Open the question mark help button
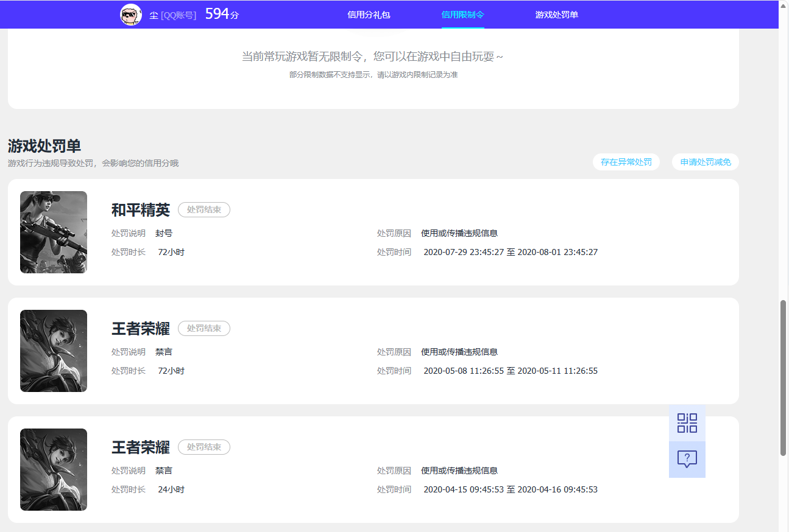789x532 pixels. [687, 460]
